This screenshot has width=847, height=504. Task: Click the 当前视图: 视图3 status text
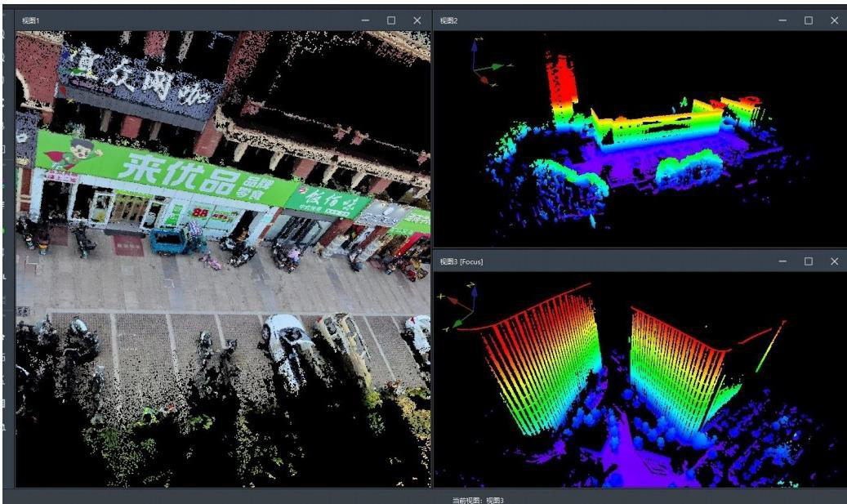tap(478, 500)
